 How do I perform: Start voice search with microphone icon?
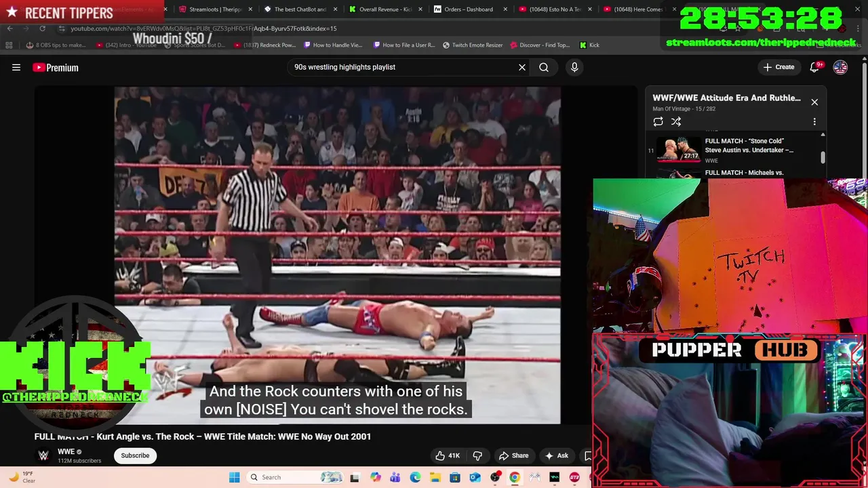click(x=574, y=67)
